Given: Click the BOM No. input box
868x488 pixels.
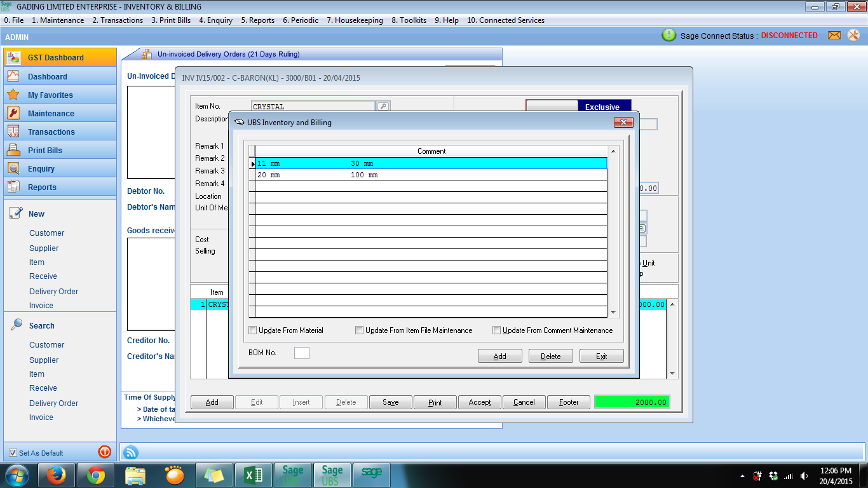Looking at the screenshot, I should (302, 353).
